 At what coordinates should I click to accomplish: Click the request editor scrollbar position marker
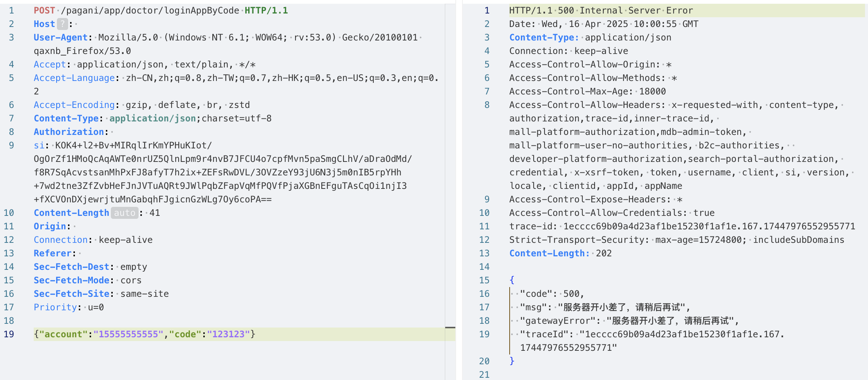450,328
